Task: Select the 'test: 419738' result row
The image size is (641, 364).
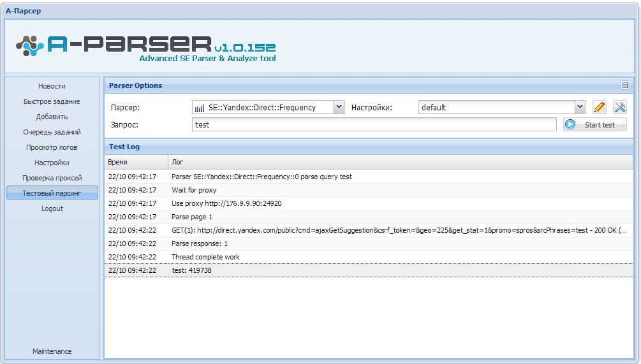Action: click(x=369, y=270)
